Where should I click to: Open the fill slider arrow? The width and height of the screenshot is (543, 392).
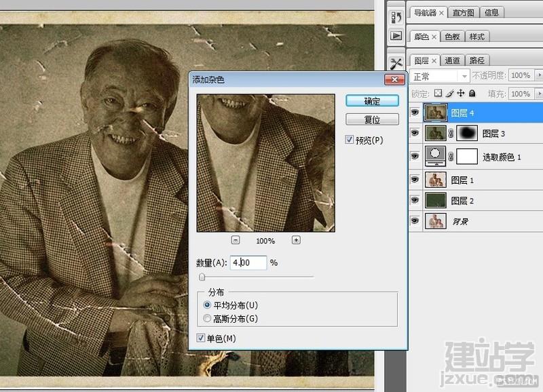tap(539, 94)
